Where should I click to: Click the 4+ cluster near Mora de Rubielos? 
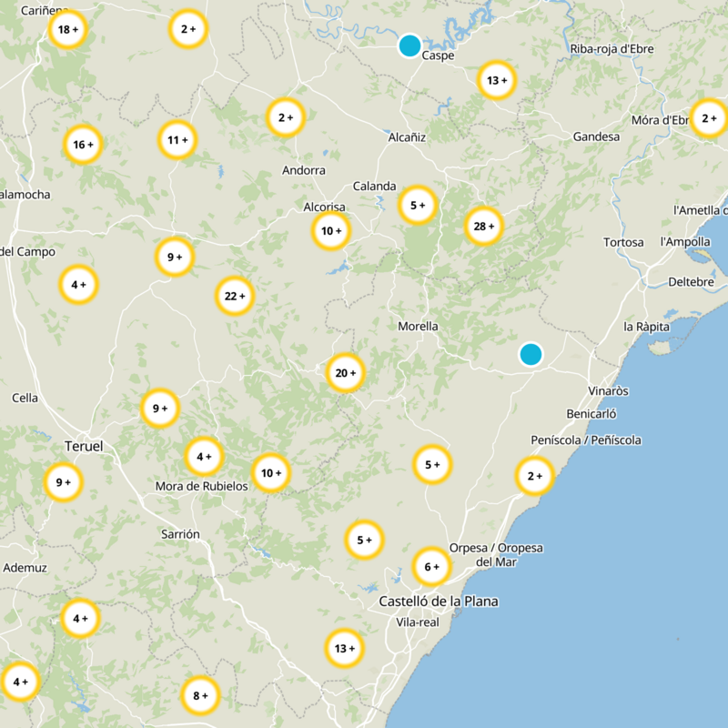click(204, 454)
